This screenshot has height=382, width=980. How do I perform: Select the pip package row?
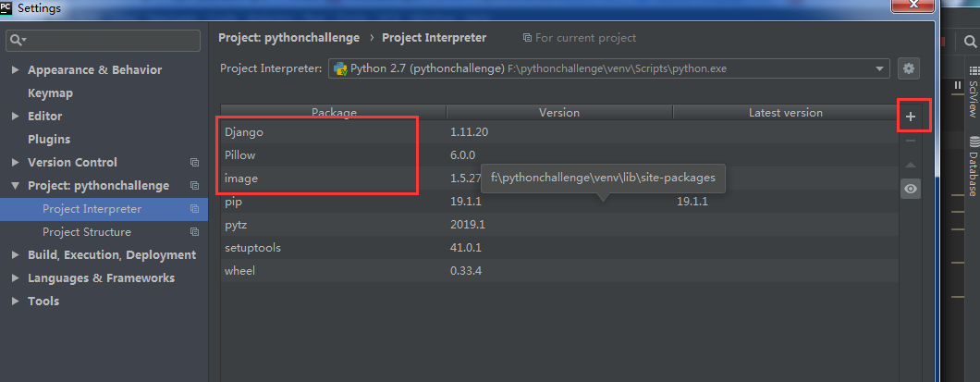click(559, 202)
